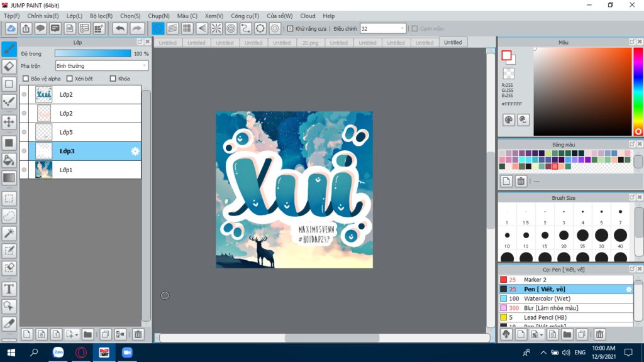Select the Bucket fill tool

(9, 160)
